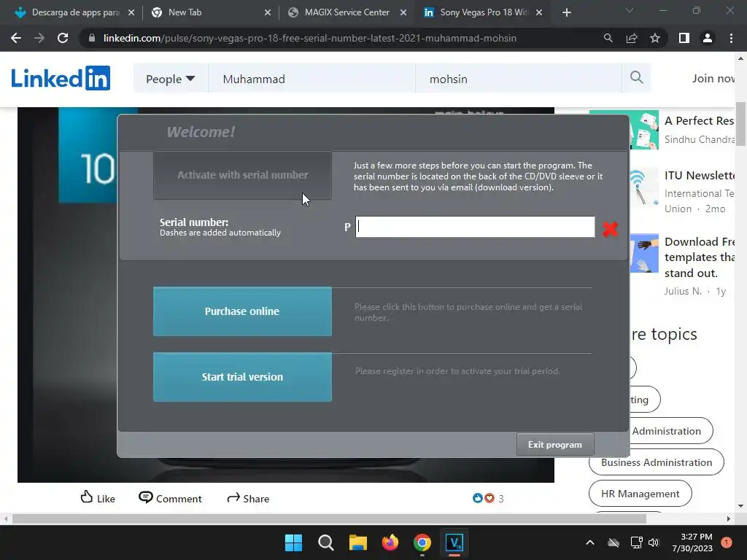Viewport: 747px width, 560px height.
Task: Switch to the MAGIX Service Center tab
Action: [x=347, y=12]
